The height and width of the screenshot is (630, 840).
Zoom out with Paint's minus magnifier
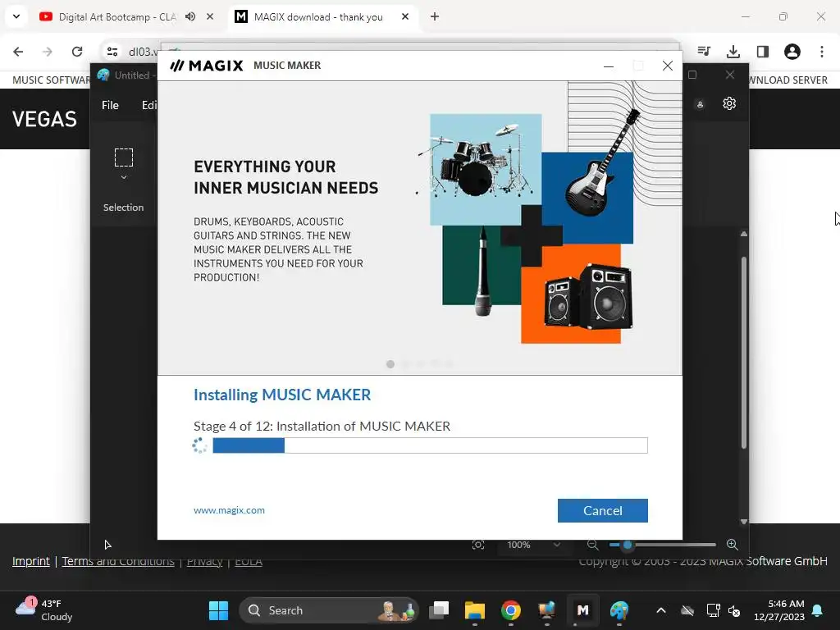coord(592,545)
